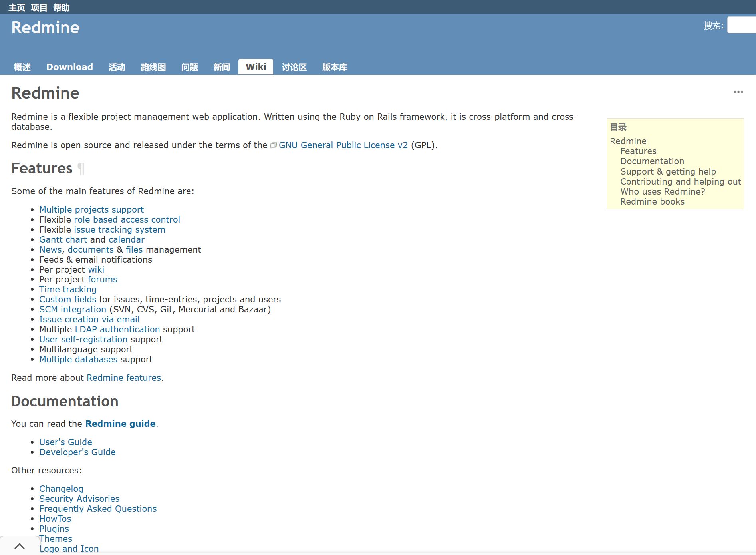Open the Security Advisories link

(x=79, y=499)
